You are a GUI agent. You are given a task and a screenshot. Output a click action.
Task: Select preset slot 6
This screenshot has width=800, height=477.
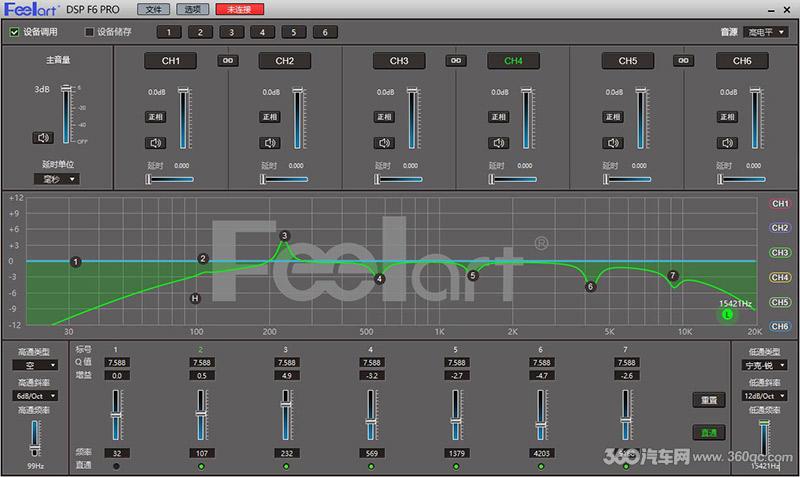point(325,32)
